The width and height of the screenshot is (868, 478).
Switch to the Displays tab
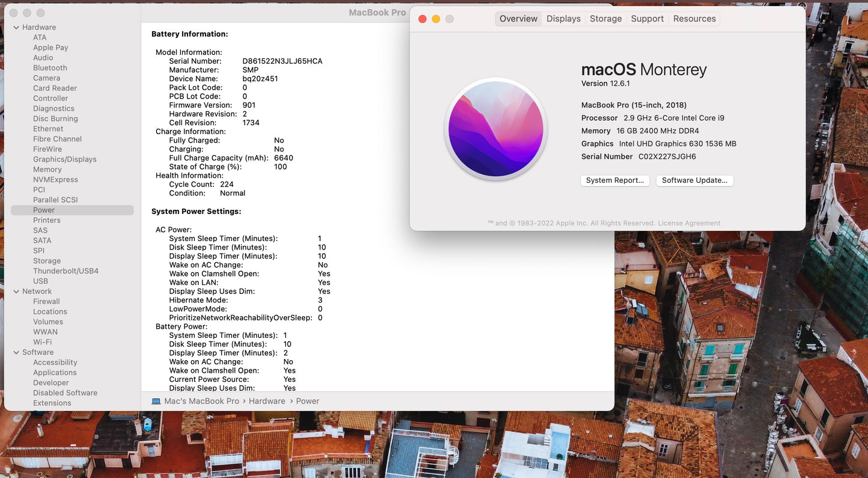pyautogui.click(x=562, y=19)
